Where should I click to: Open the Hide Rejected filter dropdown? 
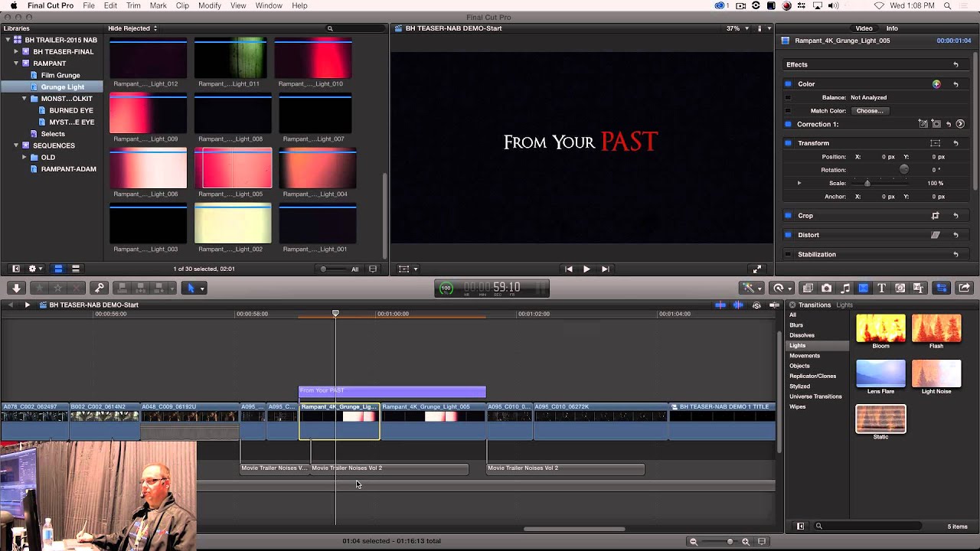[x=132, y=28]
